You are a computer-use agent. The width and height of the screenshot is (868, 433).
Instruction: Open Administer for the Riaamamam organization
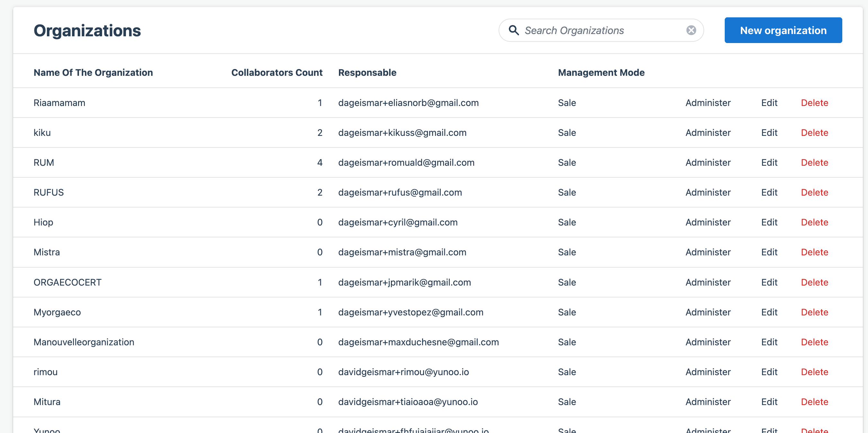pyautogui.click(x=708, y=103)
